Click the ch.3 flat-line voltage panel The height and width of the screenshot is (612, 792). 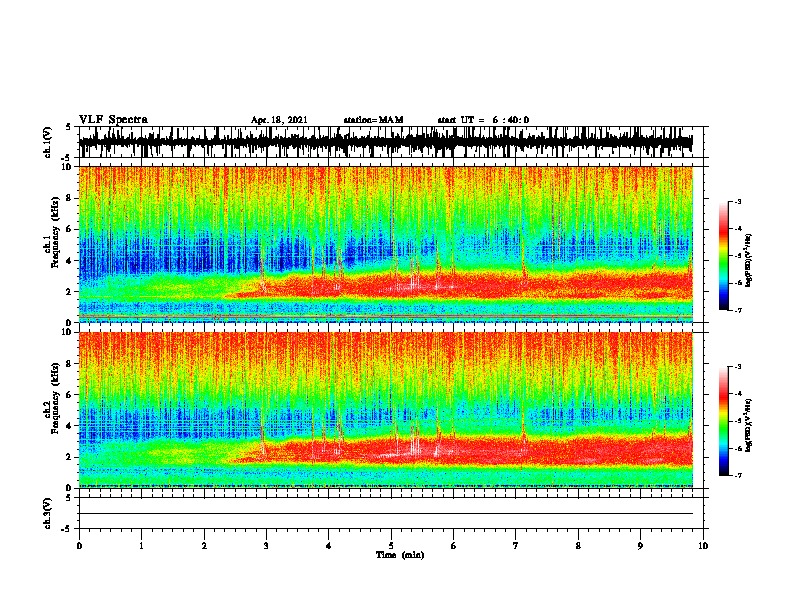[x=391, y=513]
